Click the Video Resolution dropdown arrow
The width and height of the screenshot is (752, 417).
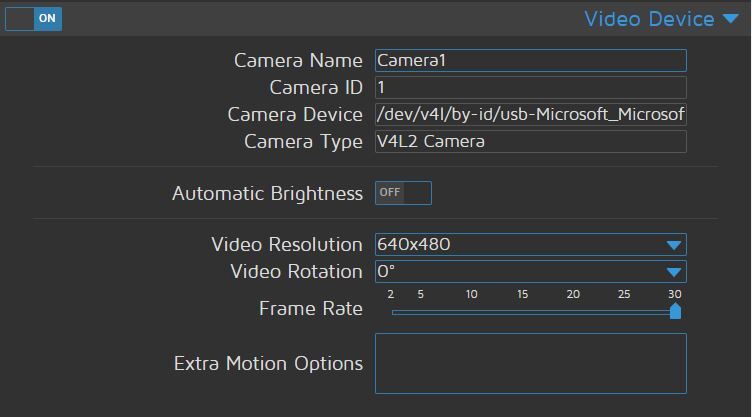point(675,245)
